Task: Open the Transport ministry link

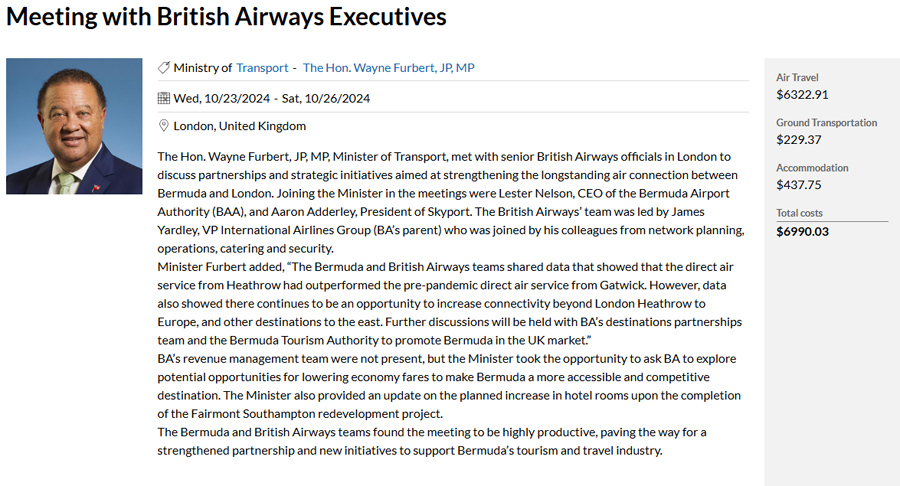Action: click(261, 68)
